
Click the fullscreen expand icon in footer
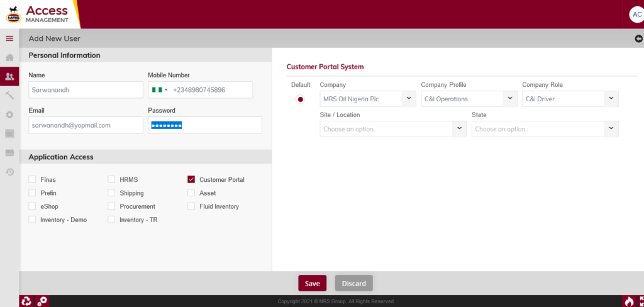[x=641, y=301]
